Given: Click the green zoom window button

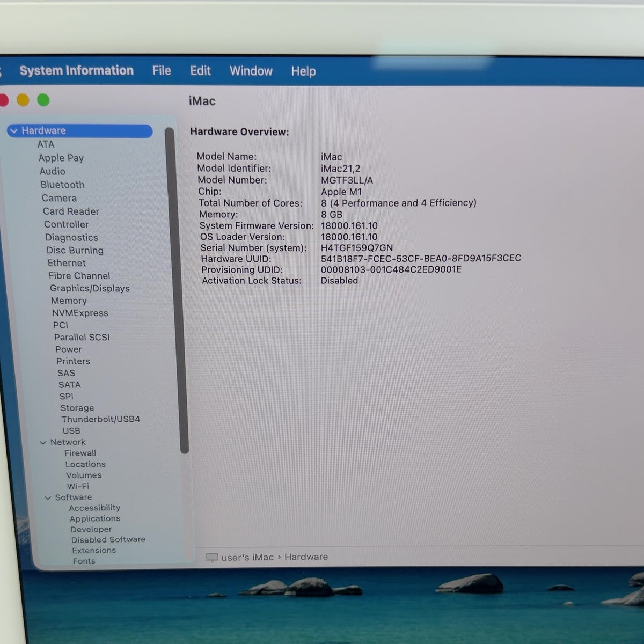Looking at the screenshot, I should [x=43, y=100].
